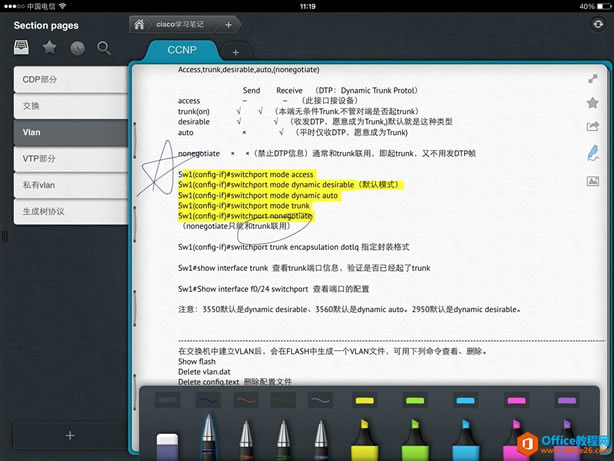Select the Vlan page

(71, 132)
